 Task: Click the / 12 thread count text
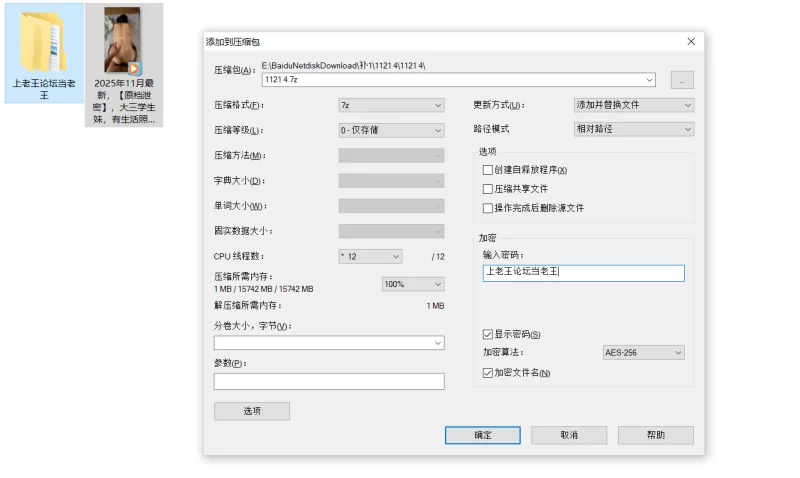[438, 257]
